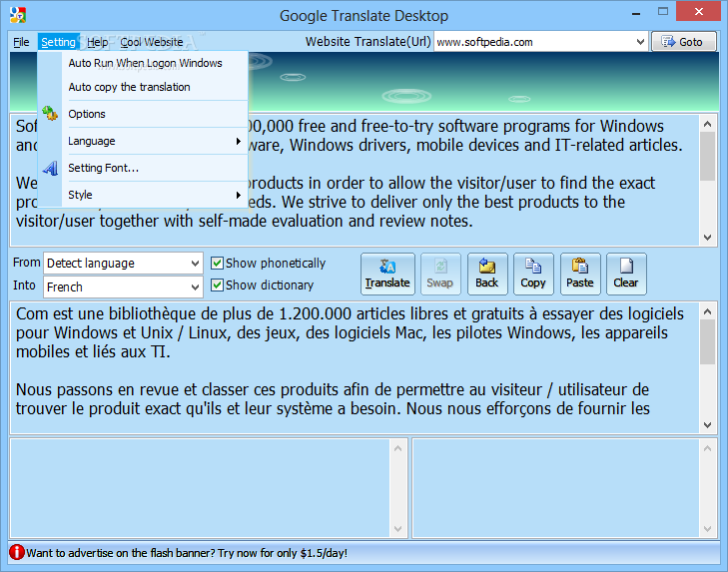Screen dimensions: 728x572
Task: Click the Goto button for website translate
Action: click(x=684, y=42)
